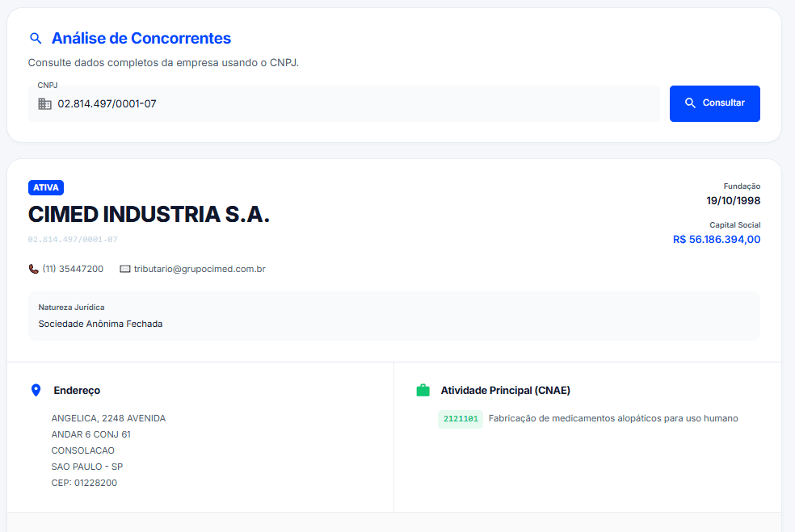This screenshot has width=795, height=532.
Task: Click the Capital Social value R$ 56.186.394,00
Action: [717, 240]
